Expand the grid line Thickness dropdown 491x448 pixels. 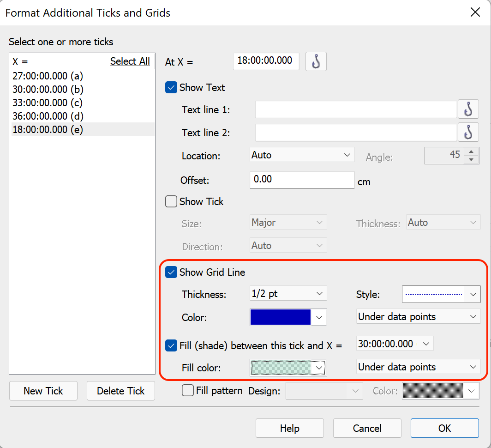click(x=288, y=294)
